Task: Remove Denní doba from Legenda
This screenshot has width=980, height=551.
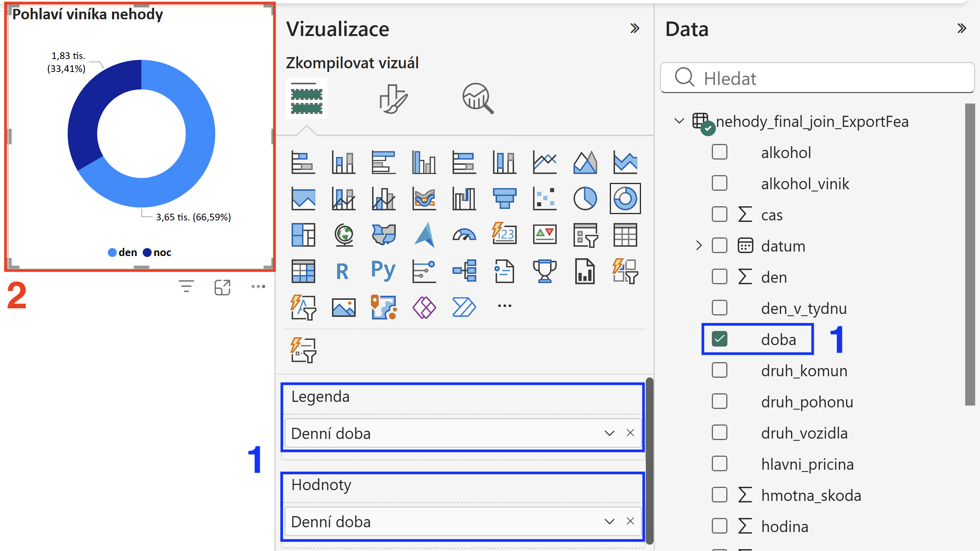Action: (x=630, y=433)
